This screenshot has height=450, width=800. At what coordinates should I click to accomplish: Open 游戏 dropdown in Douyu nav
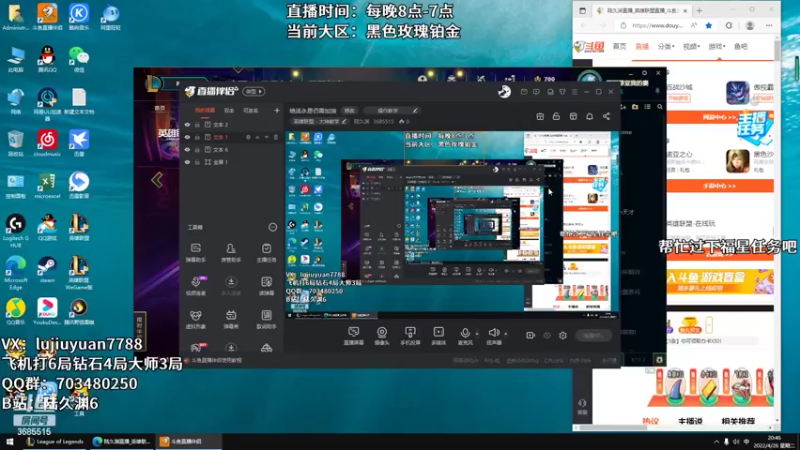click(716, 46)
